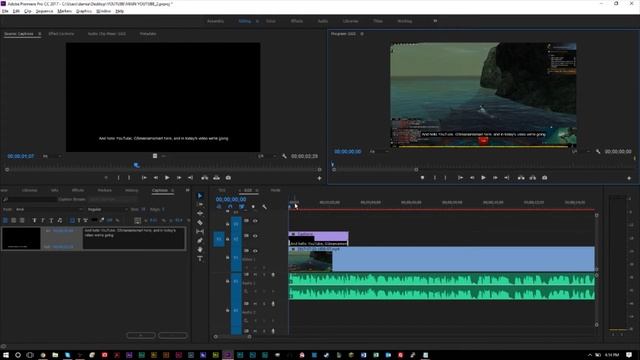The width and height of the screenshot is (640, 360).
Task: Play the Source monitor
Action: click(167, 178)
